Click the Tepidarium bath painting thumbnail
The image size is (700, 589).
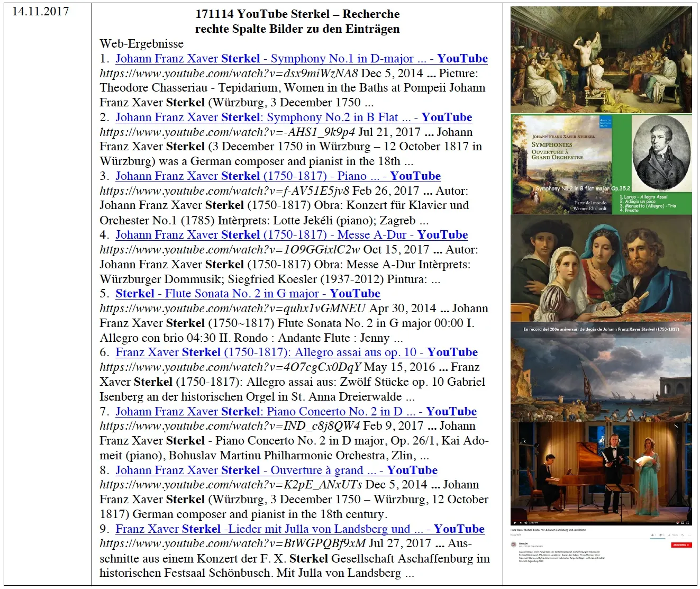tap(601, 59)
